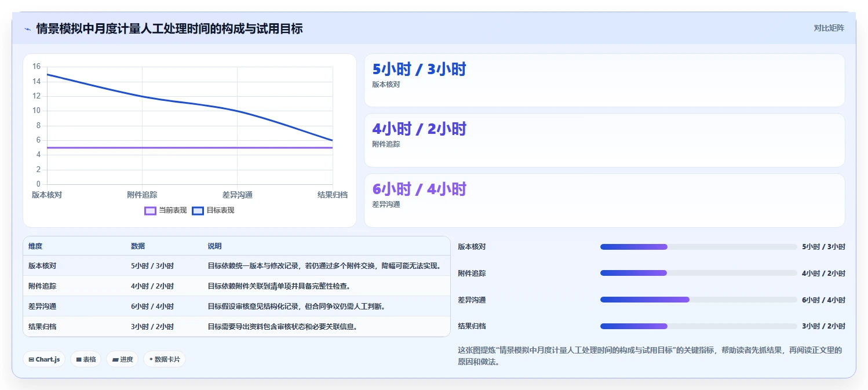Viewport: 868px width, 390px height.
Task: Toggle the 当前表现 legend swatch
Action: tap(150, 210)
